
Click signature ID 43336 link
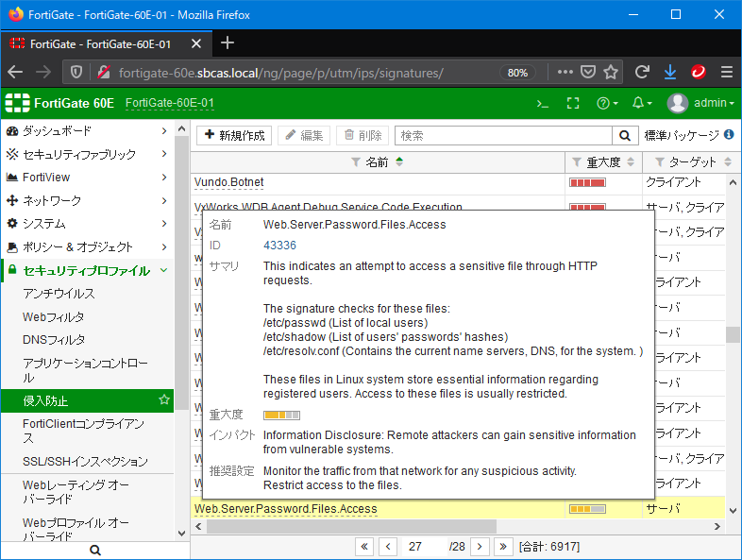click(x=279, y=246)
